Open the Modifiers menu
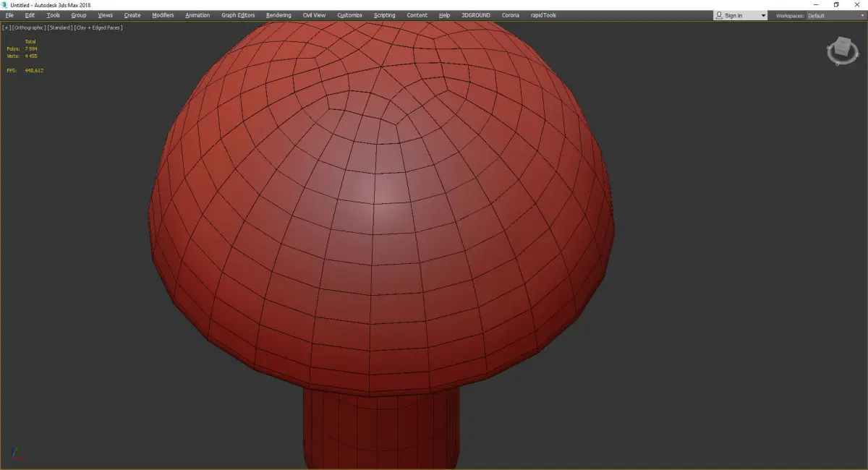The width and height of the screenshot is (868, 470). [x=163, y=15]
